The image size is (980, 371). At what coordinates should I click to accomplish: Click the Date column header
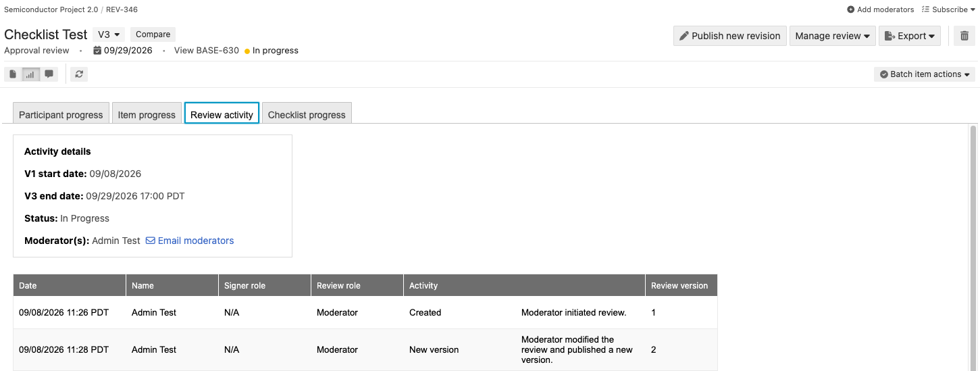pos(70,285)
